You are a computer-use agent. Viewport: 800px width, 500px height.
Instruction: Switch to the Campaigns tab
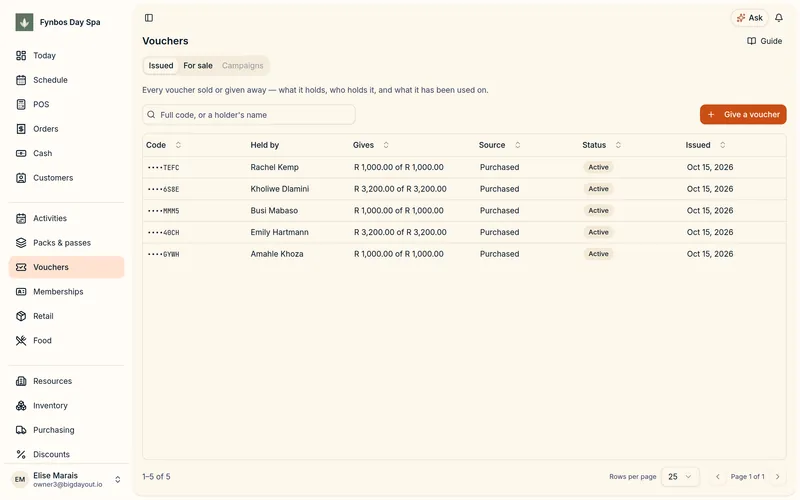click(x=242, y=65)
